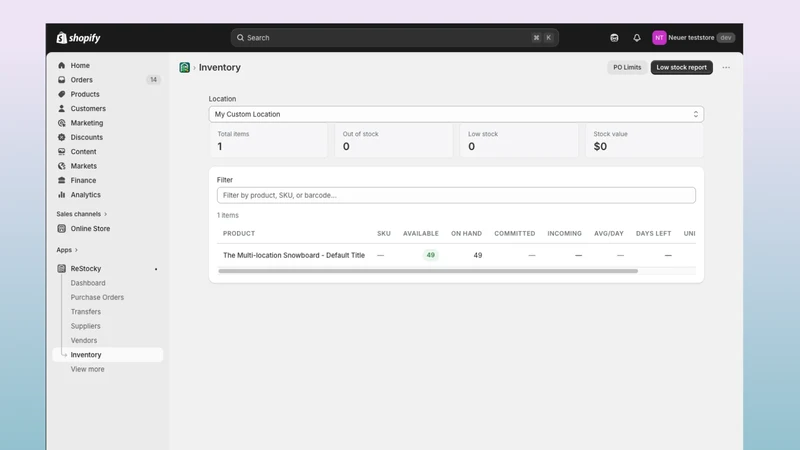The image size is (800, 450).
Task: Click the On Hand value 49
Action: pos(478,255)
